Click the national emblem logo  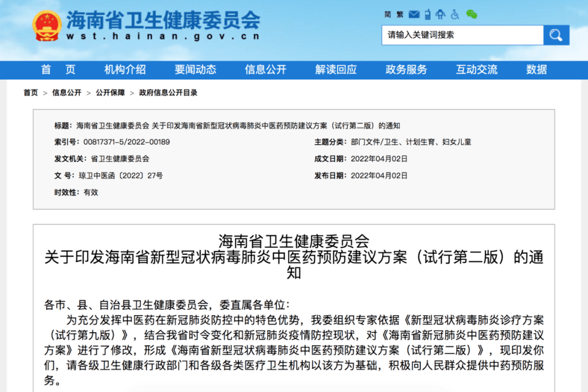point(47,26)
